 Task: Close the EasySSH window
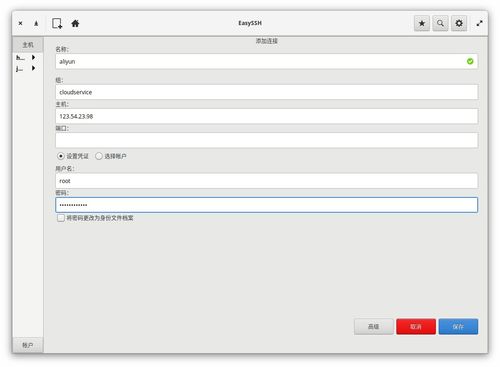20,23
